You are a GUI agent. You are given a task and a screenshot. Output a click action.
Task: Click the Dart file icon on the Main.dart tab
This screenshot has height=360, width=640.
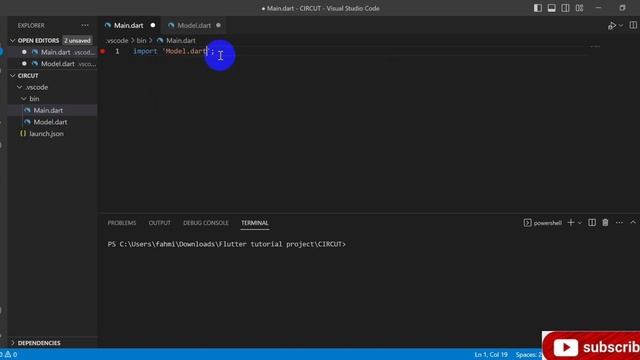(108, 25)
